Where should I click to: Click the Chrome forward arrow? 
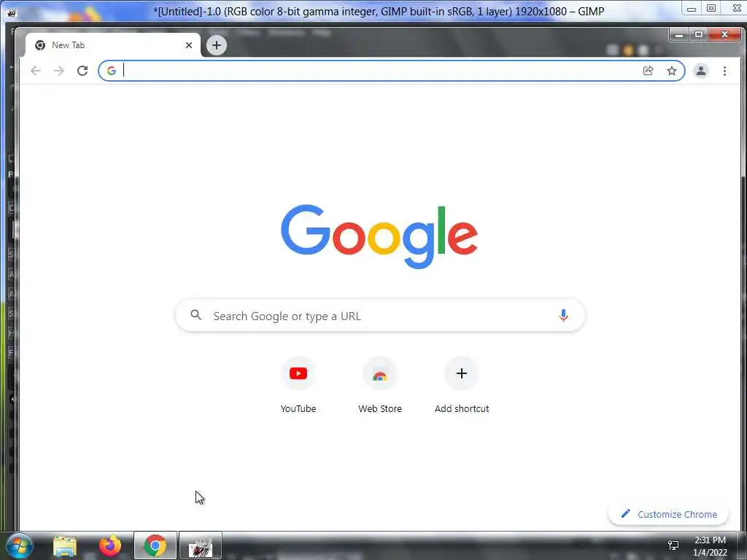(58, 71)
